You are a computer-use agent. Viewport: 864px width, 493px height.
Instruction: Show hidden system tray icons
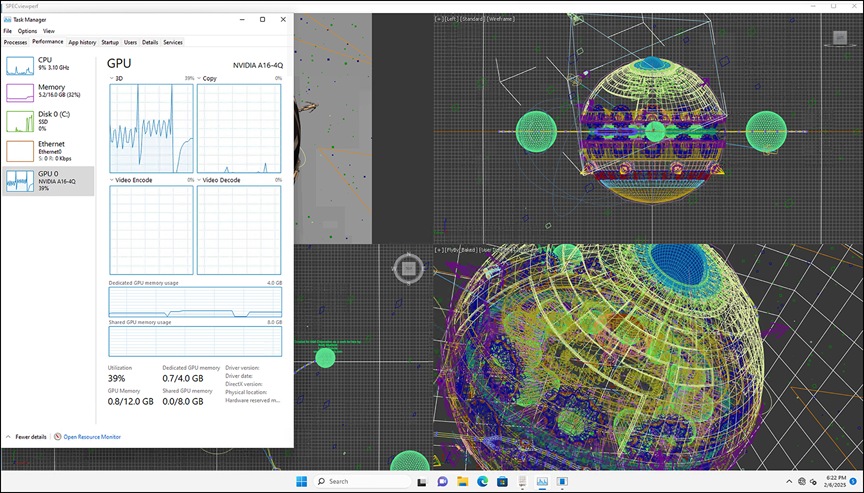pos(789,481)
